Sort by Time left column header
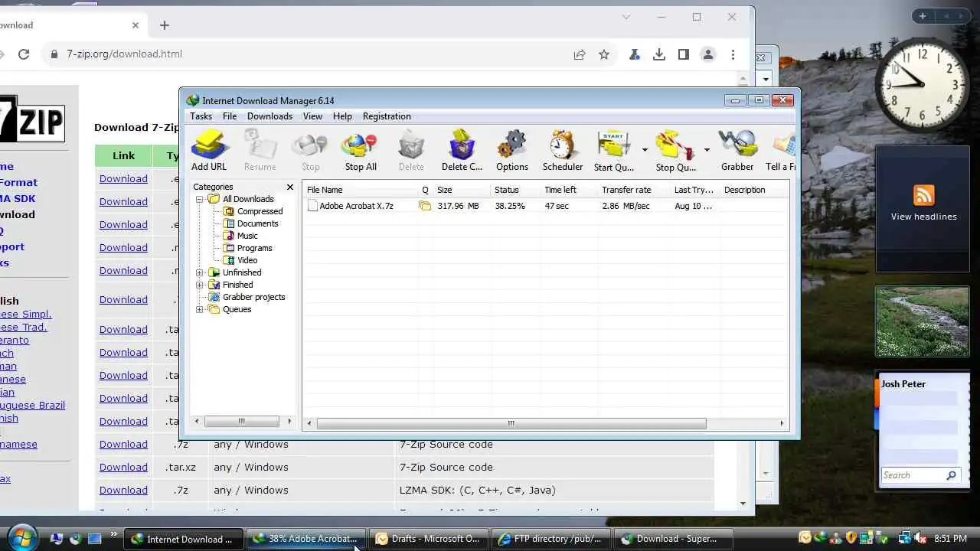980x551 pixels. (569, 190)
